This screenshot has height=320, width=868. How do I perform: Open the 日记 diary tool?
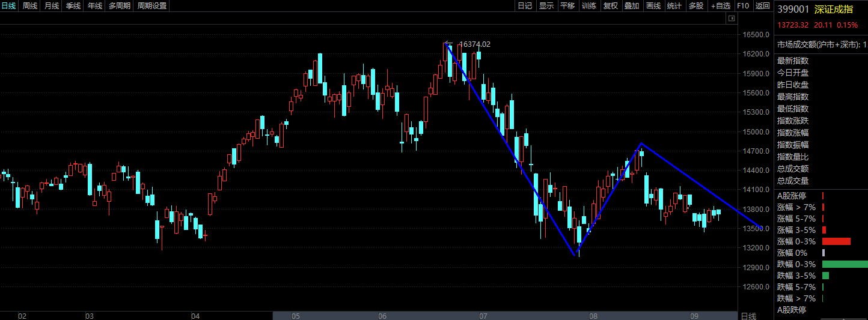(525, 5)
